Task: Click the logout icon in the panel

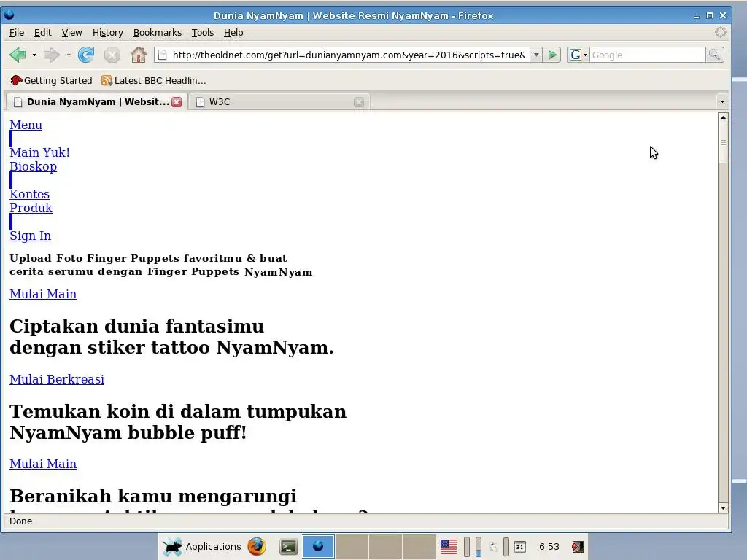Action: pyautogui.click(x=578, y=547)
